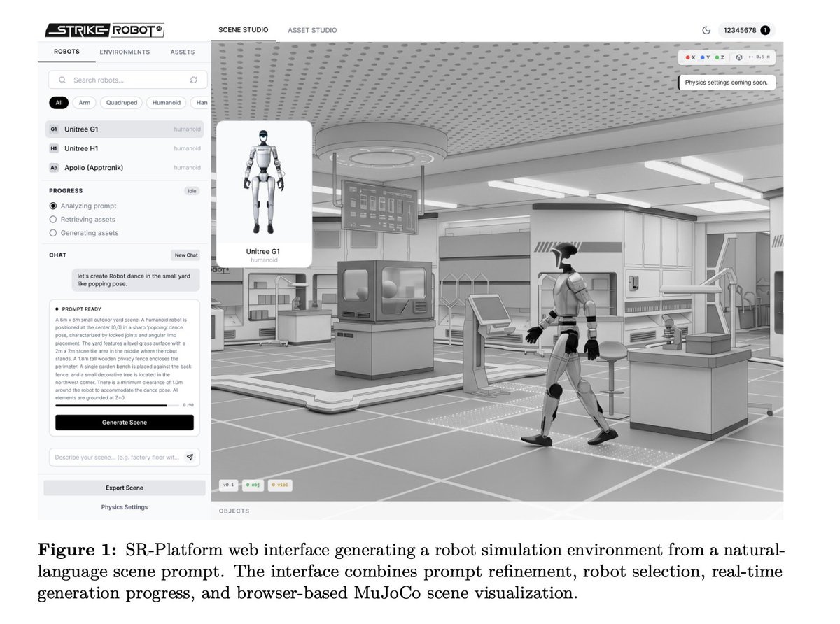The width and height of the screenshot is (840, 624).
Task: Click the chat message about robot dance
Action: tap(136, 280)
